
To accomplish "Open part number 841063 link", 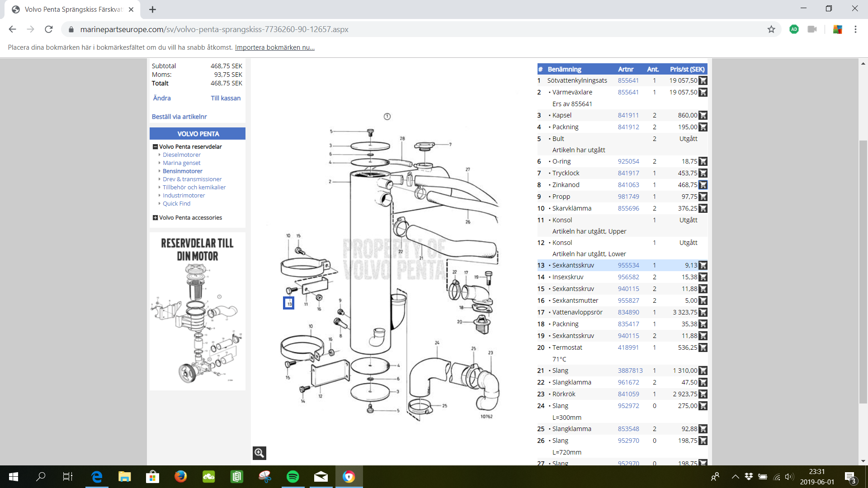I will tap(628, 185).
